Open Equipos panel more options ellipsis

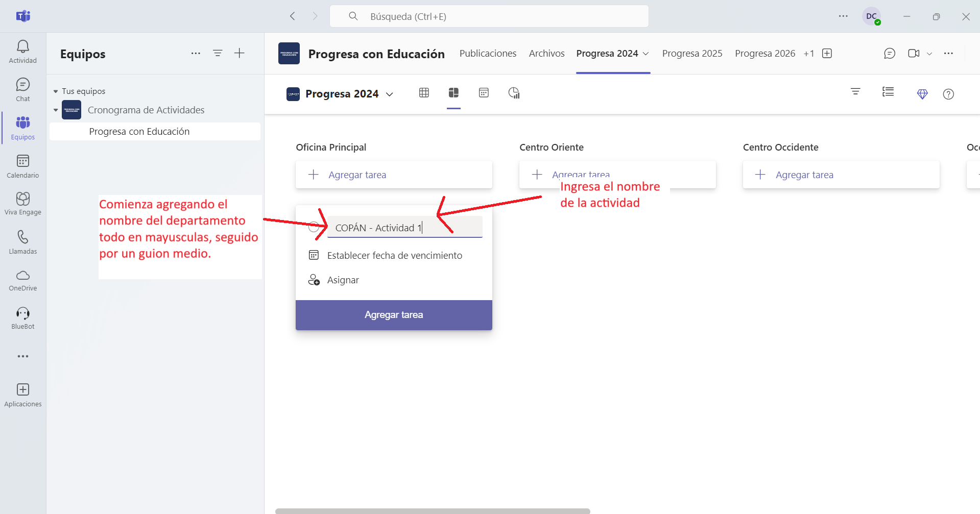(196, 53)
